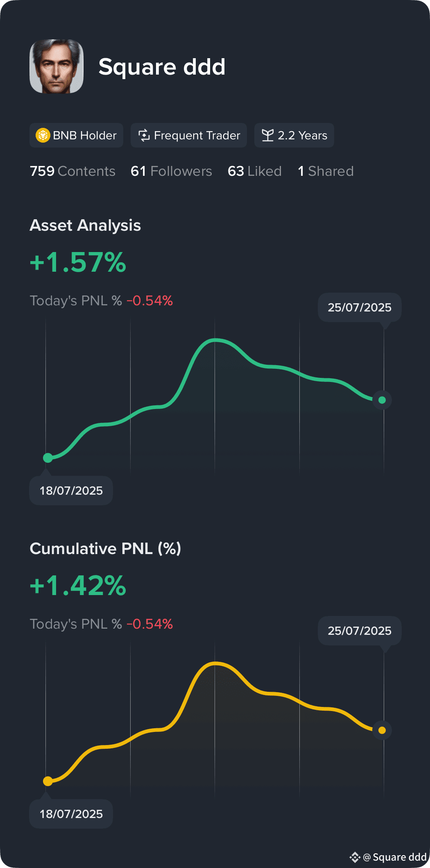Click the Square ddd profile avatar
This screenshot has width=430, height=868.
[57, 66]
